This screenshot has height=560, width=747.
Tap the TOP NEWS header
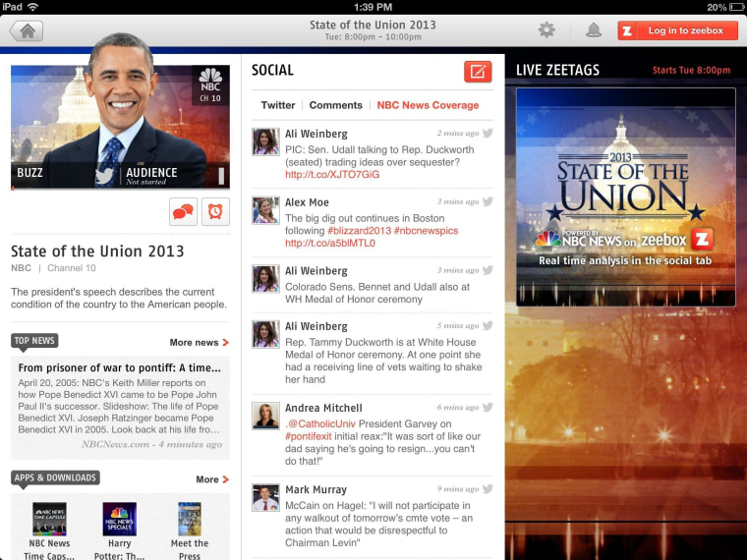[34, 341]
